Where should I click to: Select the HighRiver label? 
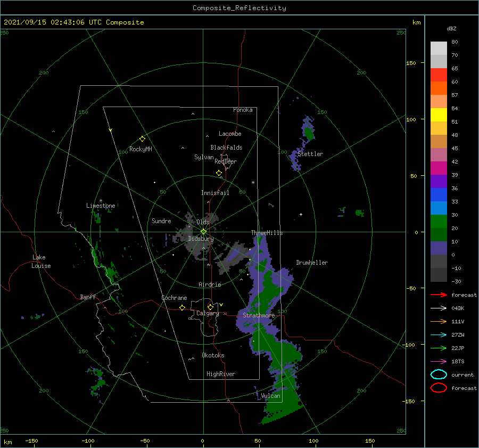(x=221, y=374)
